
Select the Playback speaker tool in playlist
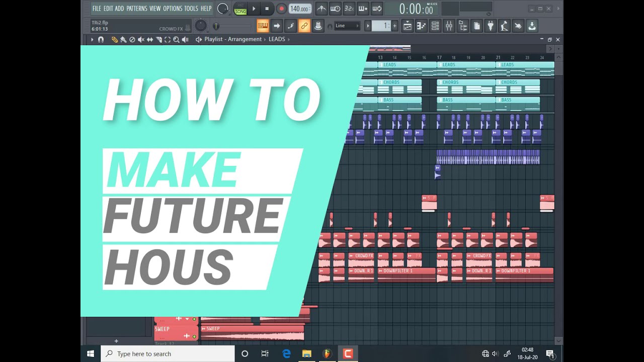pos(185,39)
